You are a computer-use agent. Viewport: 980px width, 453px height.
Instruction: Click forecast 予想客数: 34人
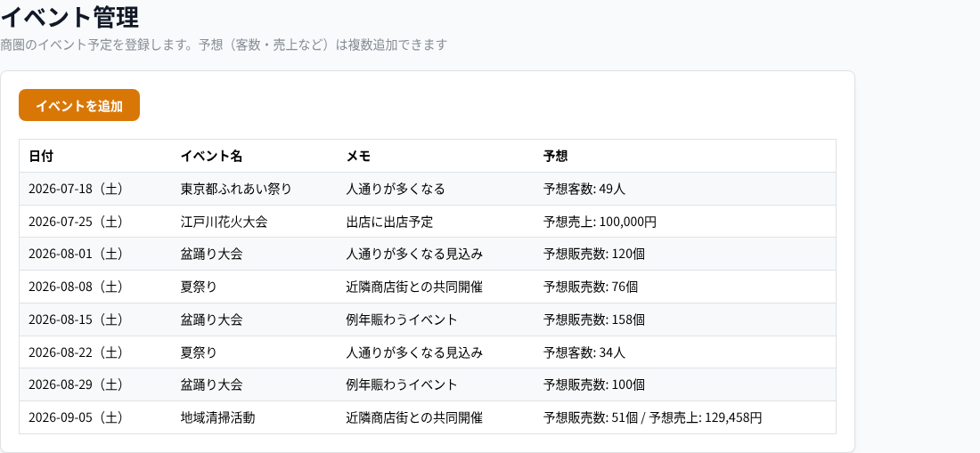click(x=584, y=352)
